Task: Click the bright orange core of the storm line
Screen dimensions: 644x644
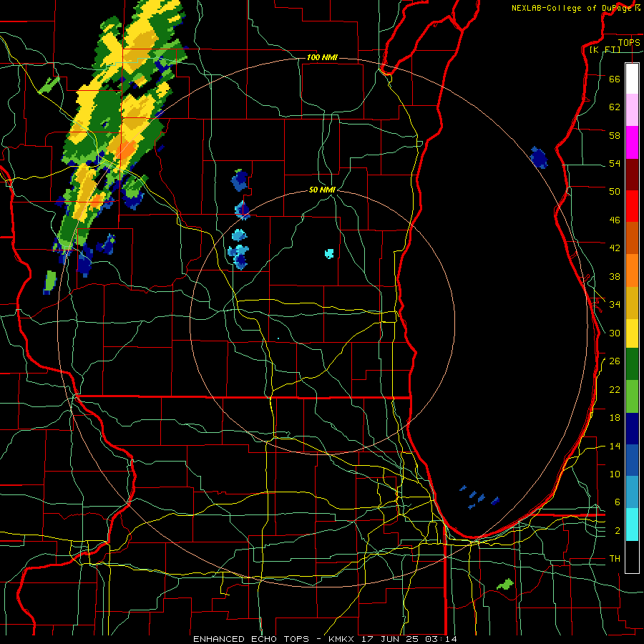Action: [x=125, y=150]
